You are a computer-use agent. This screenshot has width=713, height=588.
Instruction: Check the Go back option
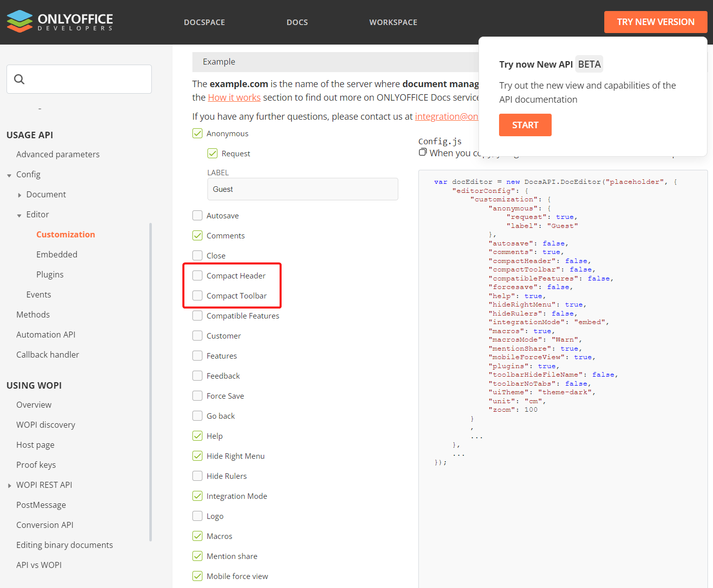(x=197, y=416)
